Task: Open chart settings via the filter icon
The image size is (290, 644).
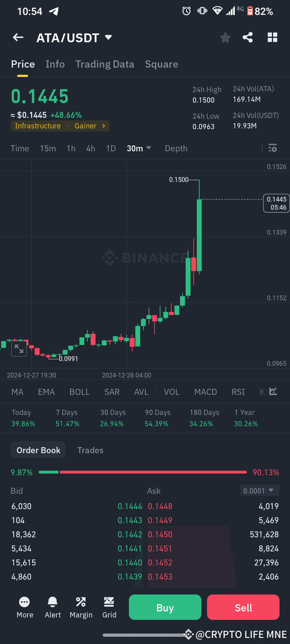Action: pos(273,148)
